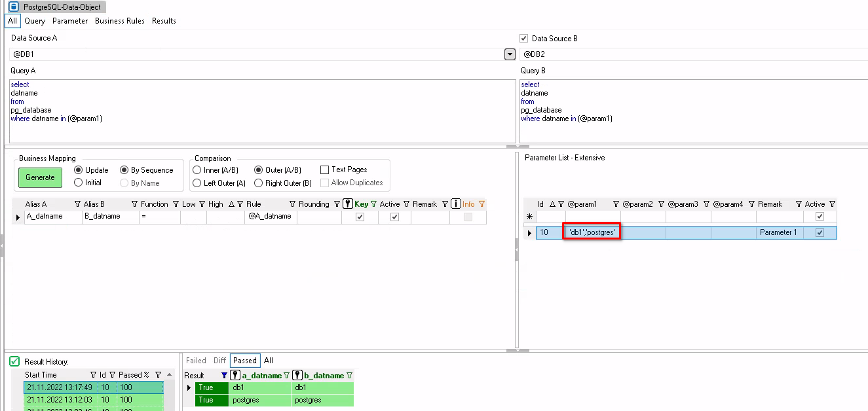Click the filter icon on Passed % column
The height and width of the screenshot is (411, 868).
[x=158, y=375]
